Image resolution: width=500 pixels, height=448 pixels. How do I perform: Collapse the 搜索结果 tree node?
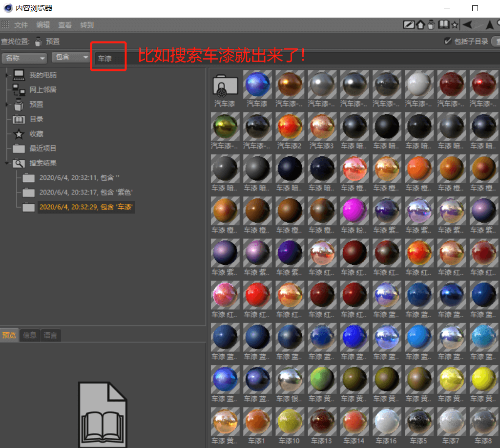click(7, 163)
